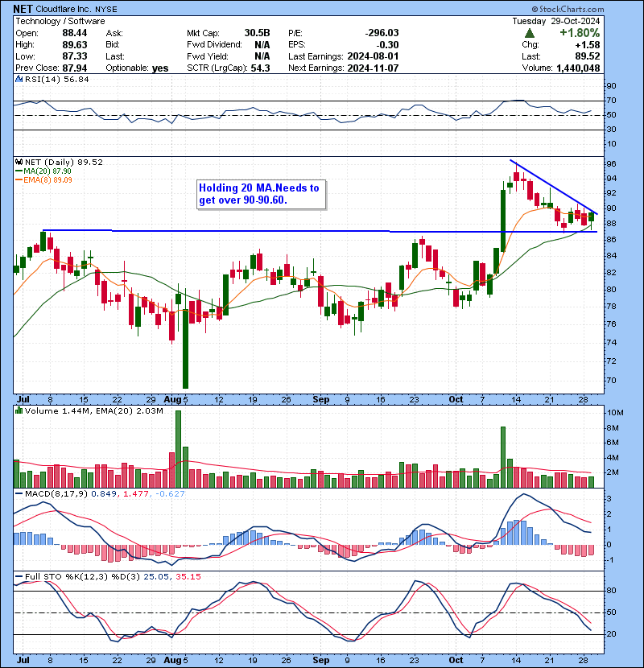644x668 pixels.
Task: Click the MACD(8,17,9) panel label
Action: (56, 494)
